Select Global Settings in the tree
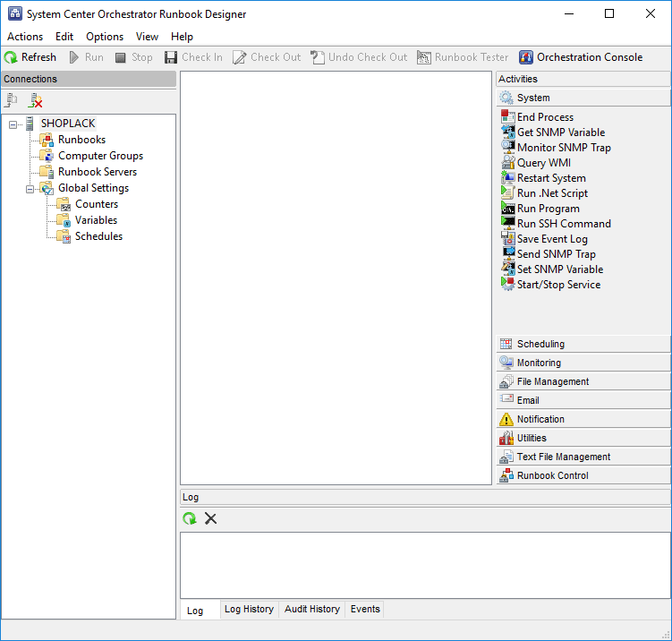This screenshot has width=672, height=641. [x=93, y=188]
